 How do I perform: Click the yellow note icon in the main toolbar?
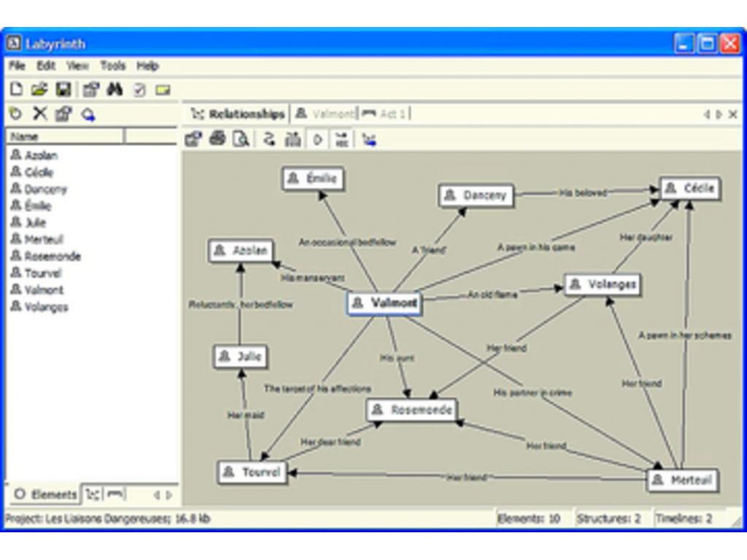(x=163, y=90)
